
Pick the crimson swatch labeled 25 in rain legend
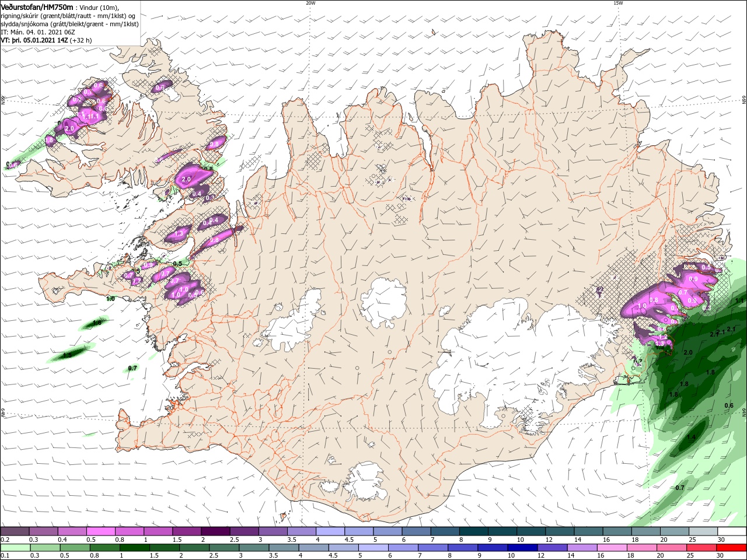700,548
